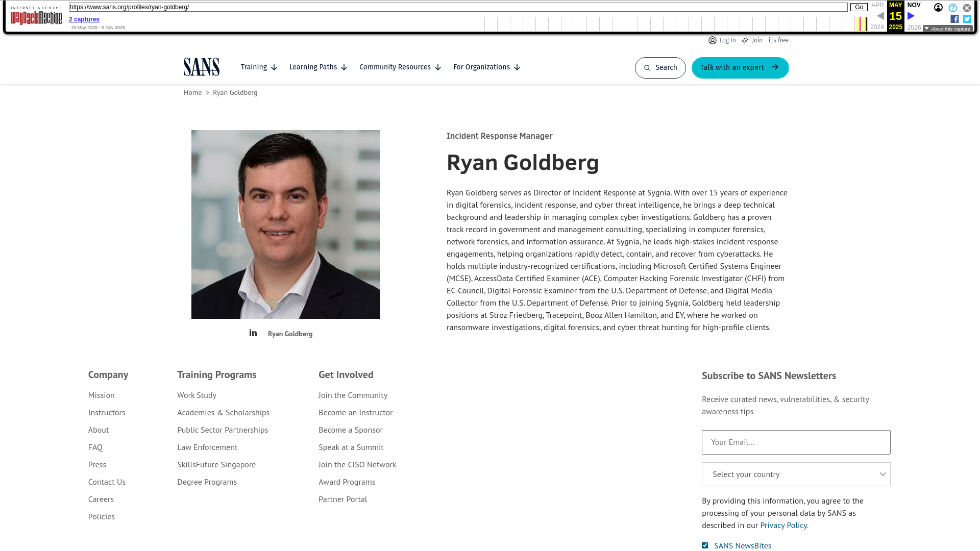Uncheck the SANS NewsBites checkbox
980x551 pixels.
point(705,545)
